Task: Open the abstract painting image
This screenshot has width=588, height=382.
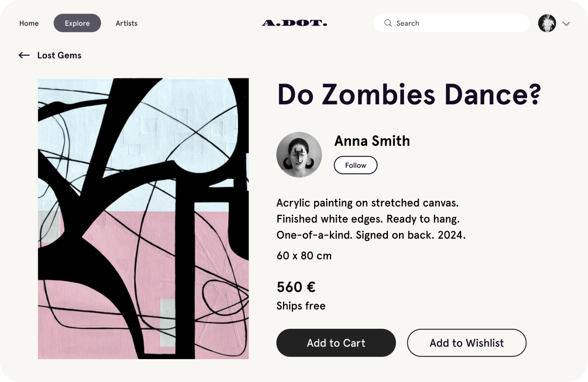Action: tap(143, 218)
